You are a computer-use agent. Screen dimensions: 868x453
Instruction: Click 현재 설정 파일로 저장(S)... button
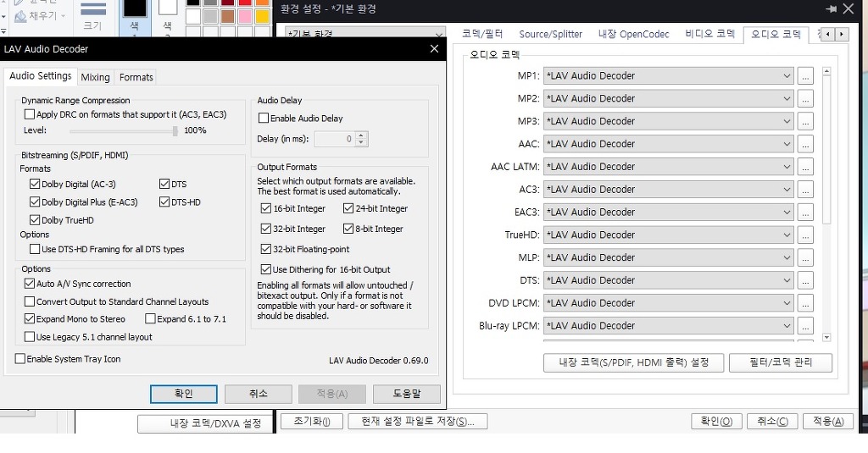coord(417,421)
